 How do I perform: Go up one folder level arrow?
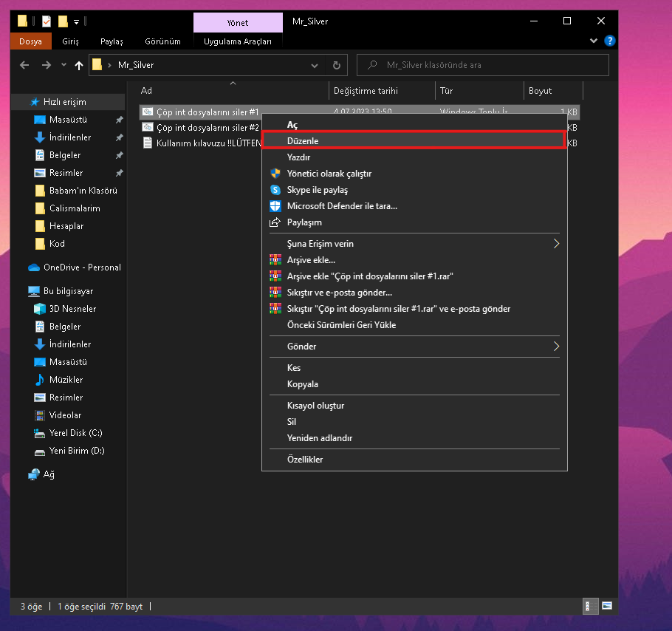click(x=79, y=65)
